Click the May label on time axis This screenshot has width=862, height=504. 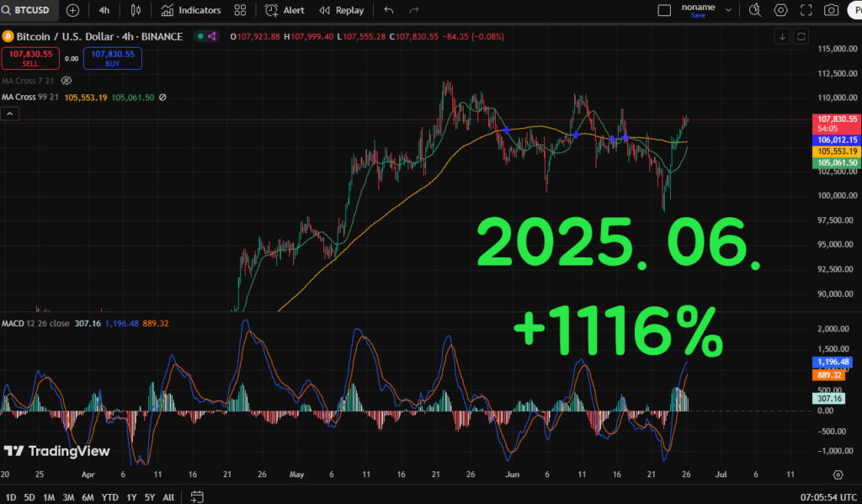[296, 475]
